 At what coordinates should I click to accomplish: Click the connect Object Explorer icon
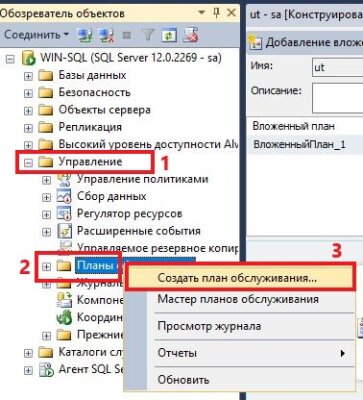coord(84,35)
